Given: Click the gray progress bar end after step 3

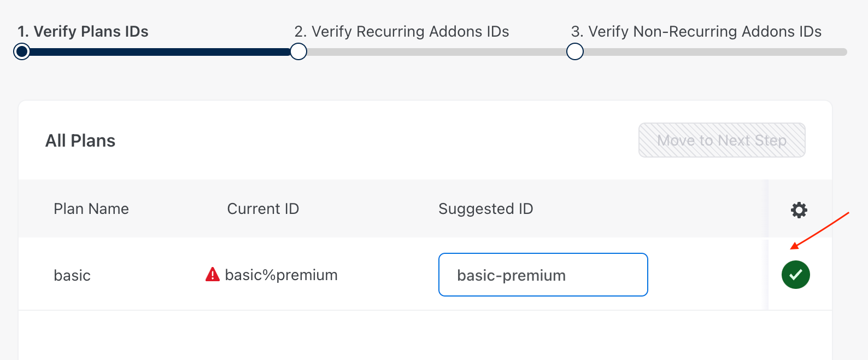Looking at the screenshot, I should 716,52.
